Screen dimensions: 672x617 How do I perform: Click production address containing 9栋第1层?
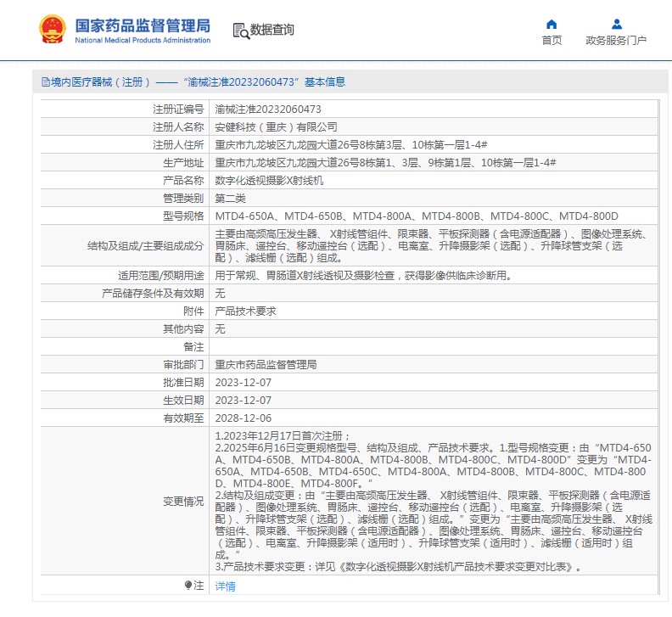click(x=385, y=163)
